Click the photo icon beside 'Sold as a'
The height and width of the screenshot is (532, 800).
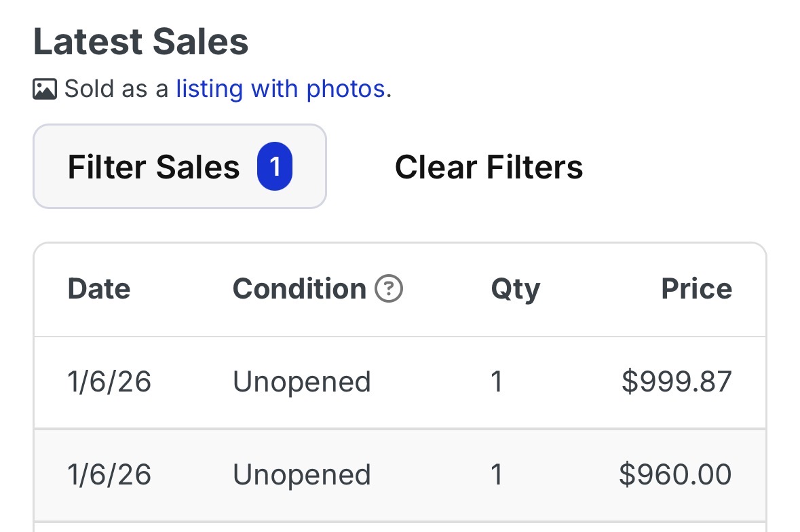pyautogui.click(x=45, y=89)
